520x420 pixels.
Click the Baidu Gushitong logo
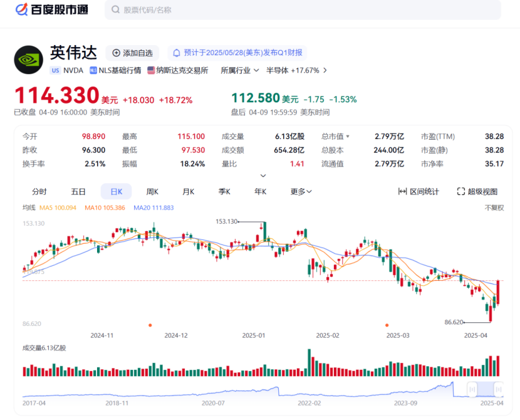point(51,9)
